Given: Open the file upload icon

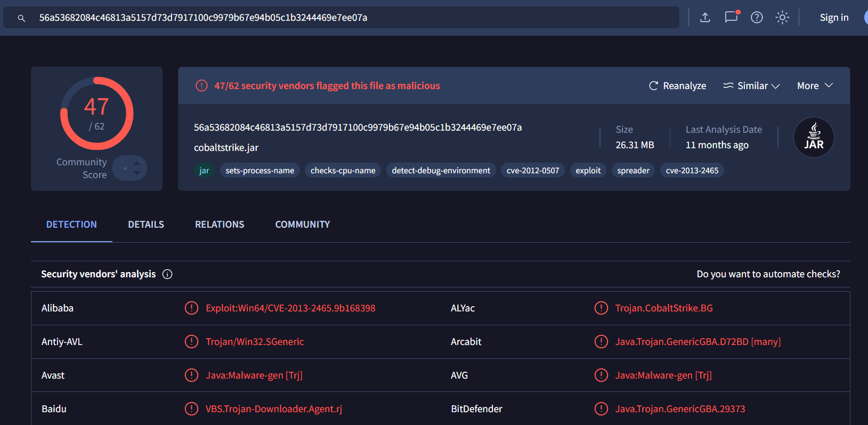Looking at the screenshot, I should tap(705, 18).
